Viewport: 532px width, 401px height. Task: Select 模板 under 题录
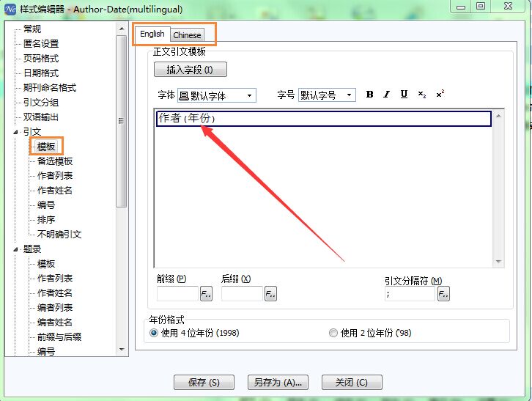click(46, 264)
